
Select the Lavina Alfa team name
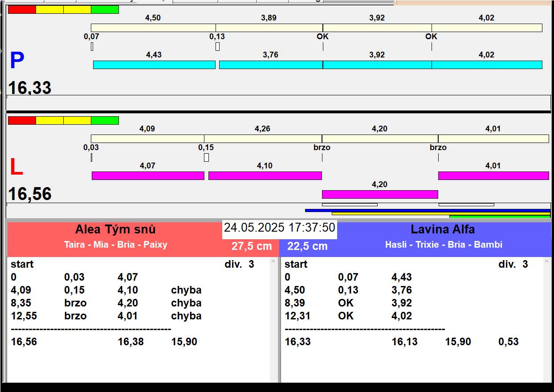pos(443,229)
